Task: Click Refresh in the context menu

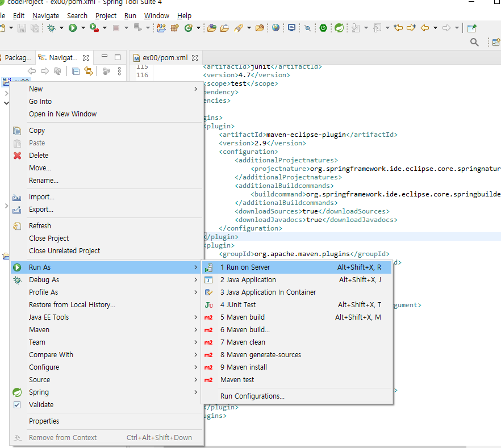Action: coord(107,226)
